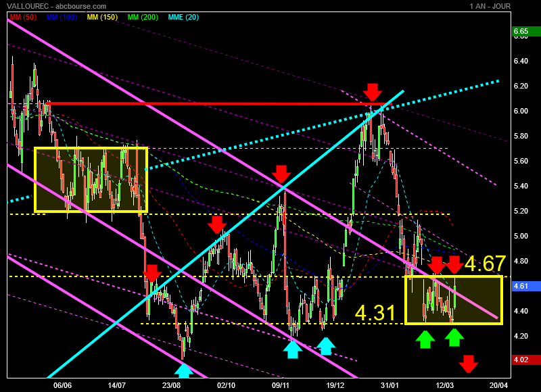Select the MME (20) legend entry
541x392 pixels.
click(183, 17)
